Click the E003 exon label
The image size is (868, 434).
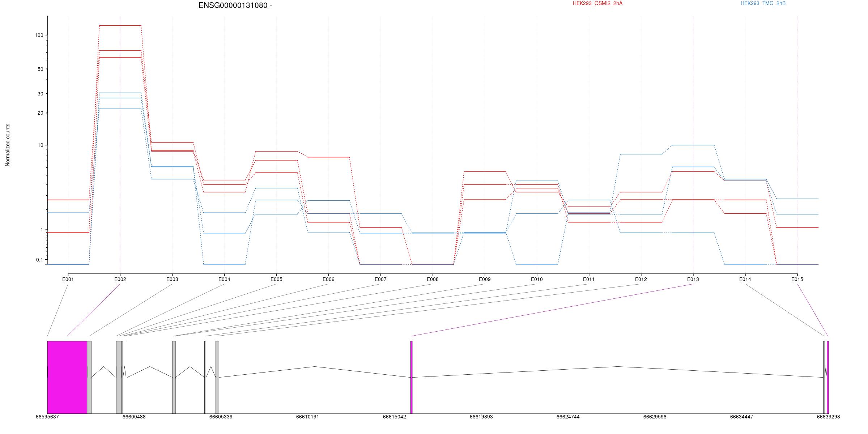click(x=172, y=279)
